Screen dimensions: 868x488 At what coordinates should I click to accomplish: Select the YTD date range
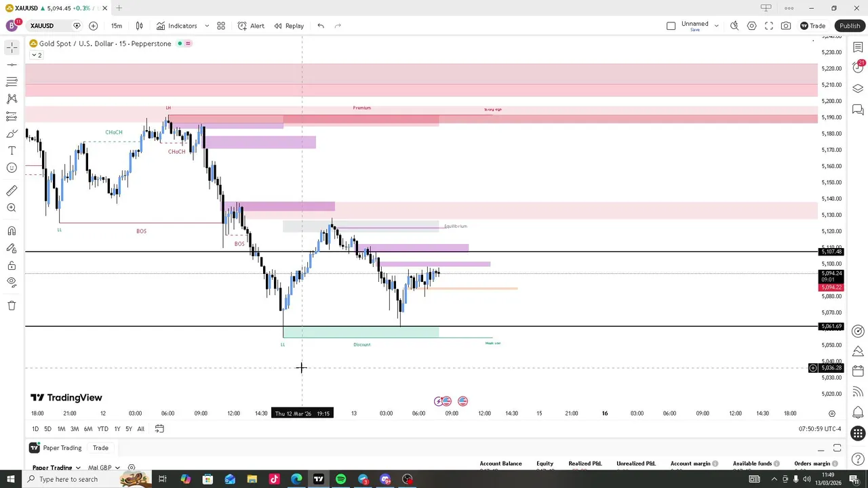pyautogui.click(x=102, y=429)
